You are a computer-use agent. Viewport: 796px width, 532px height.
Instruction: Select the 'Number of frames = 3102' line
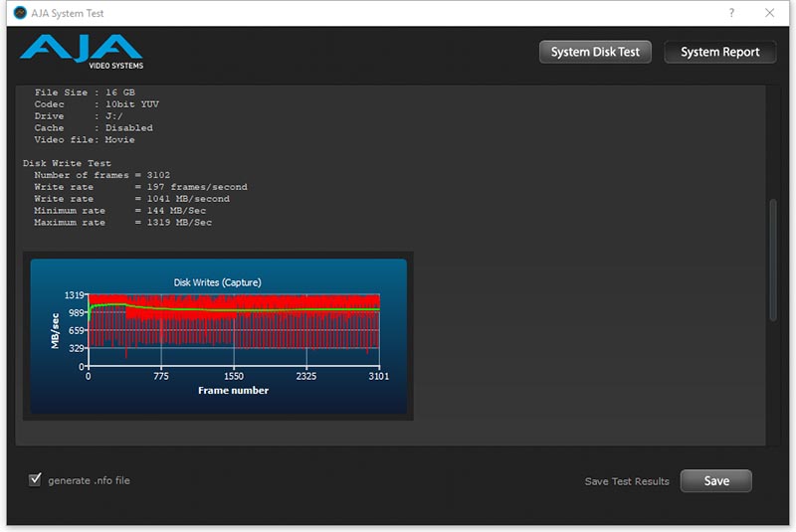[x=102, y=175]
